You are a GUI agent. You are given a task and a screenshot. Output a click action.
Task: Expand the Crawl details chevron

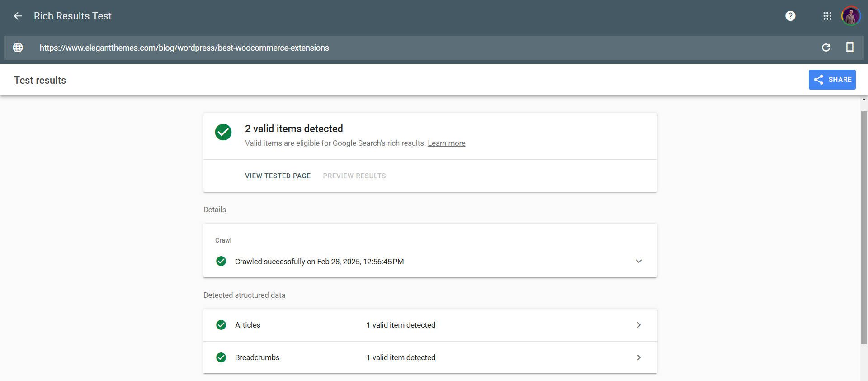coord(639,261)
